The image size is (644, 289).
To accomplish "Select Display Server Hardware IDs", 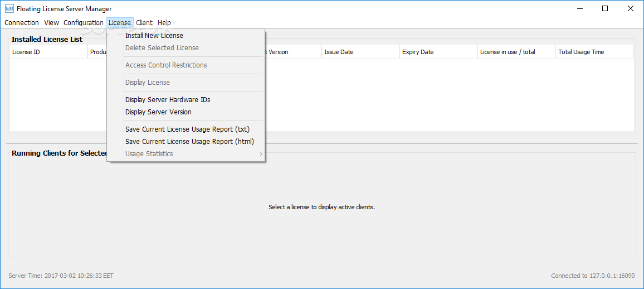I will (x=168, y=100).
